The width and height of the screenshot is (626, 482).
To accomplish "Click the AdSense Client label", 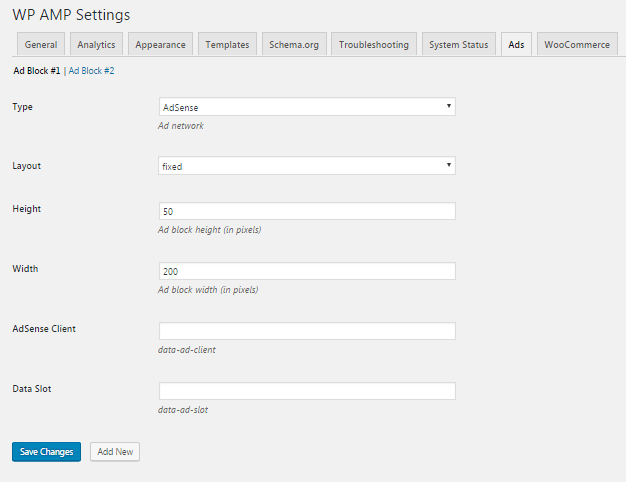I will [x=44, y=329].
